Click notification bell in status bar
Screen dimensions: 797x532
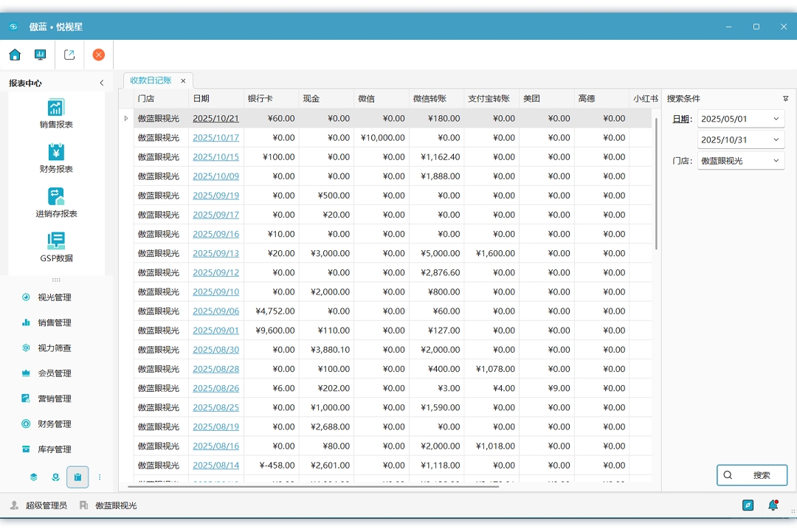[773, 505]
